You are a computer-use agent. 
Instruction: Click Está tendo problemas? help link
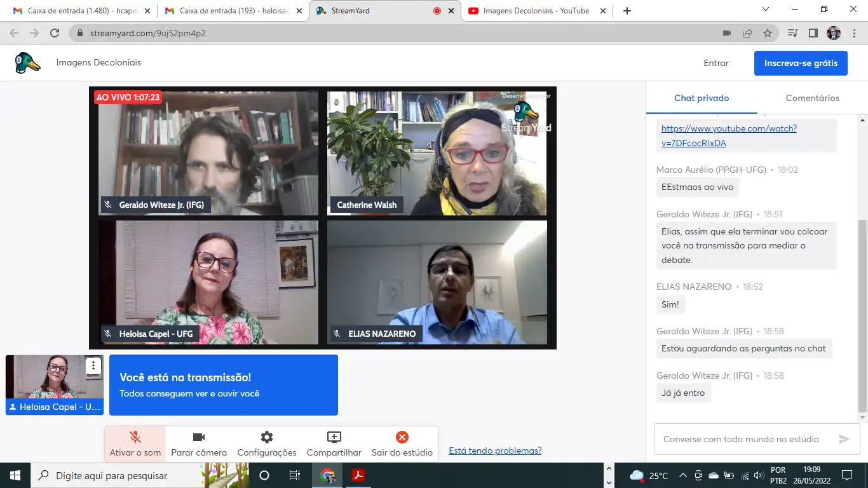pyautogui.click(x=495, y=451)
